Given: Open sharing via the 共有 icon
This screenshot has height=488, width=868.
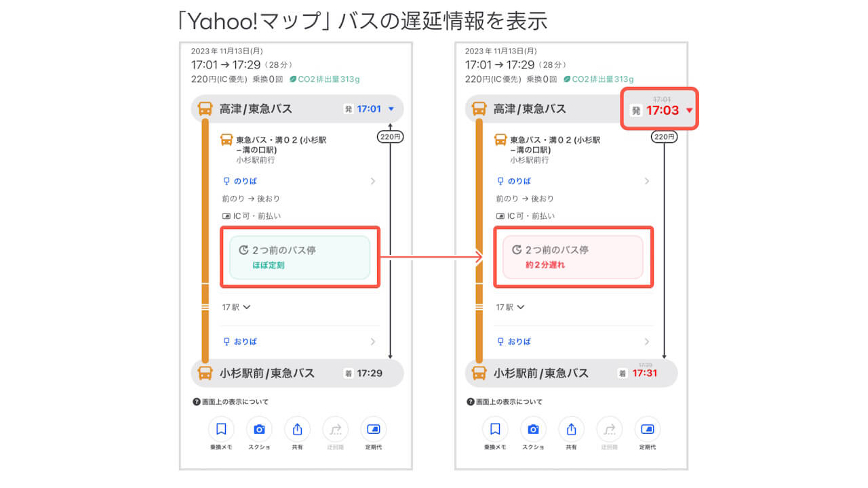Looking at the screenshot, I should click(x=297, y=428).
